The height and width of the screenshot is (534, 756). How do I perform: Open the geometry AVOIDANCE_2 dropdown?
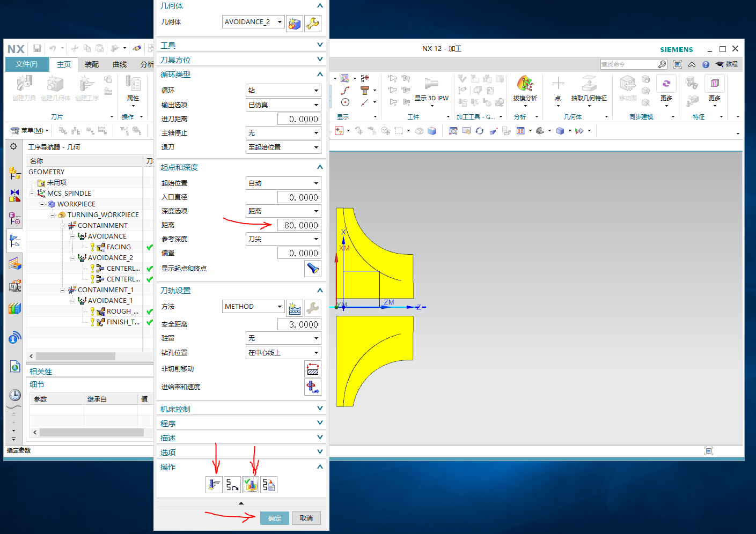253,22
